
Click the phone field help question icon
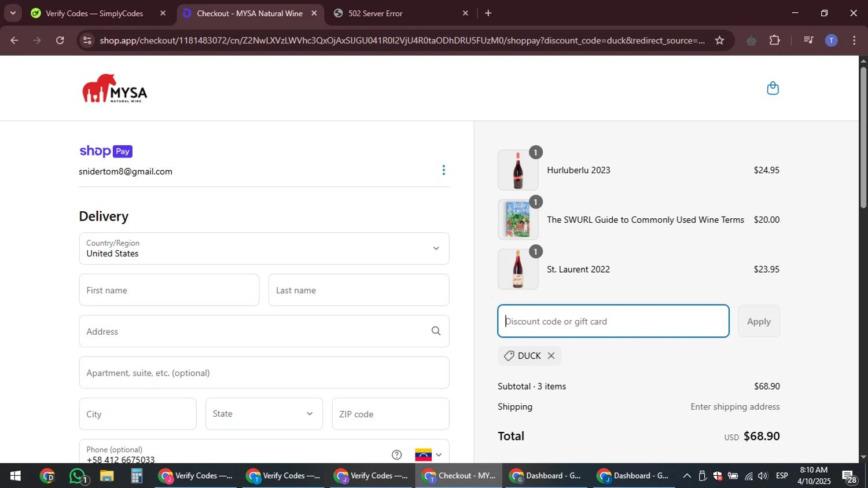[396, 455]
